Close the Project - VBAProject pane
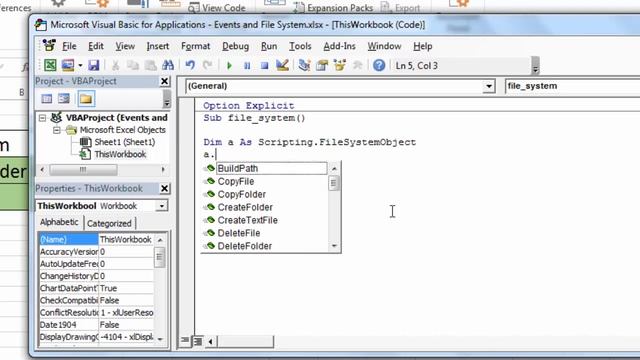The width and height of the screenshot is (640, 360). click(x=164, y=81)
